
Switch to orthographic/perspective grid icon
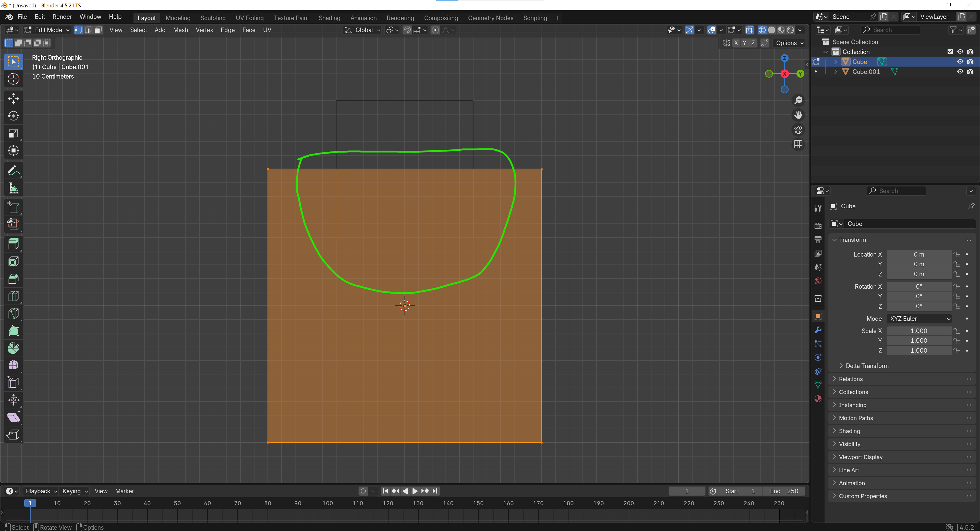[x=798, y=144]
